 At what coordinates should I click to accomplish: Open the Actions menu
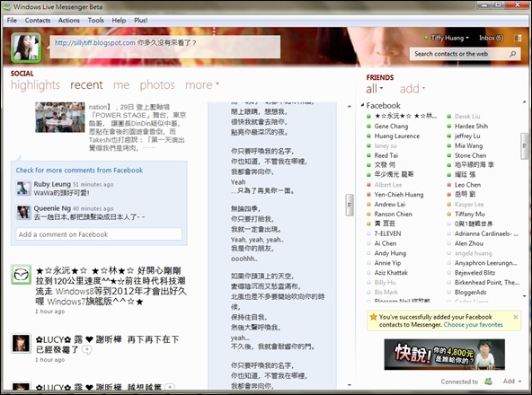(69, 21)
